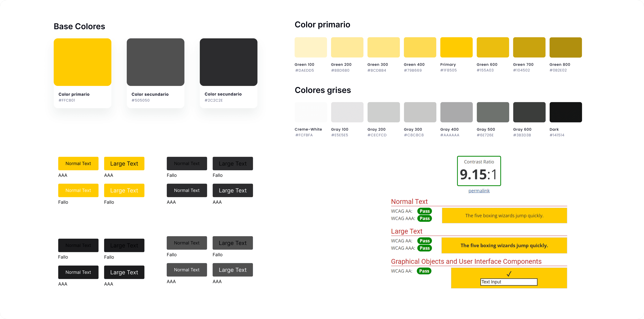Select the Color primario #FFCB01 swatch
The height and width of the screenshot is (319, 644).
click(x=83, y=62)
